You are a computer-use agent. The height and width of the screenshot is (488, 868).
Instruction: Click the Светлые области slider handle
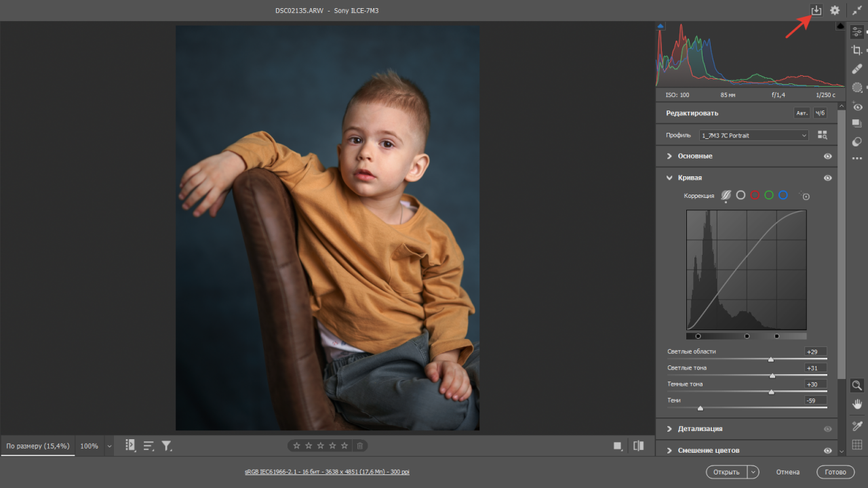(x=771, y=359)
